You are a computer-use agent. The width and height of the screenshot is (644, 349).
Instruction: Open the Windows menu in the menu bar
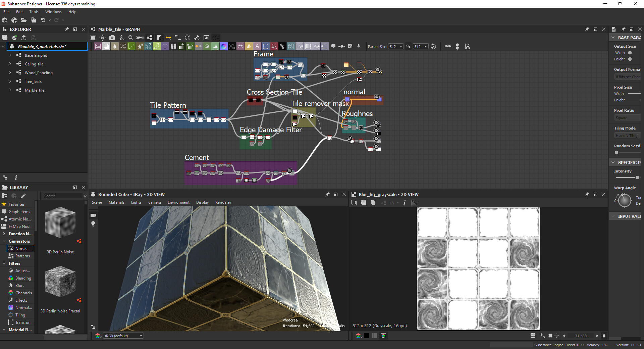click(53, 11)
